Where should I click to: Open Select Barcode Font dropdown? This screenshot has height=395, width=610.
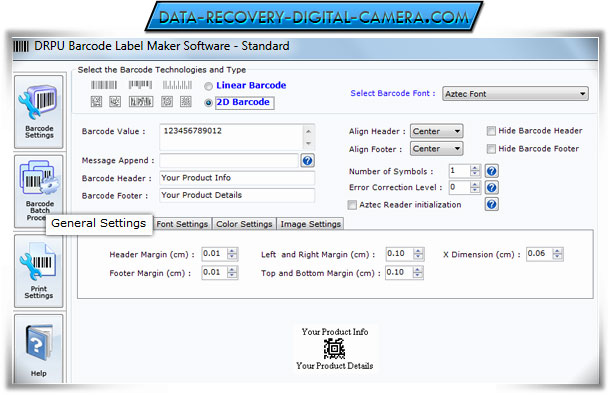click(x=515, y=94)
